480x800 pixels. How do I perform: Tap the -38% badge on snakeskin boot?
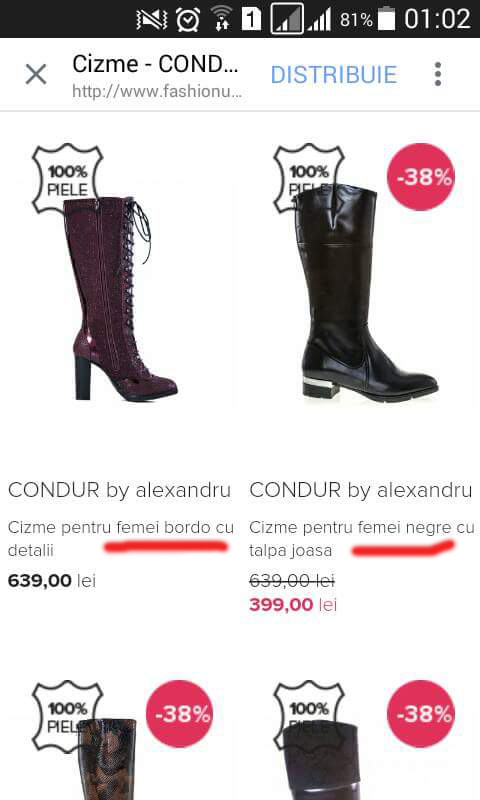click(179, 714)
